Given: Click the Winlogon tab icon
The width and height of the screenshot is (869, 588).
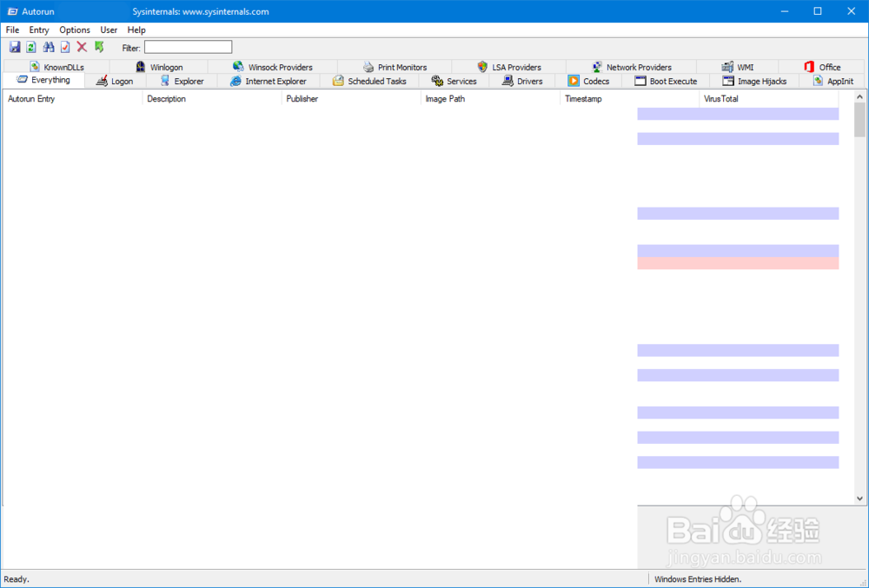Looking at the screenshot, I should [x=141, y=66].
